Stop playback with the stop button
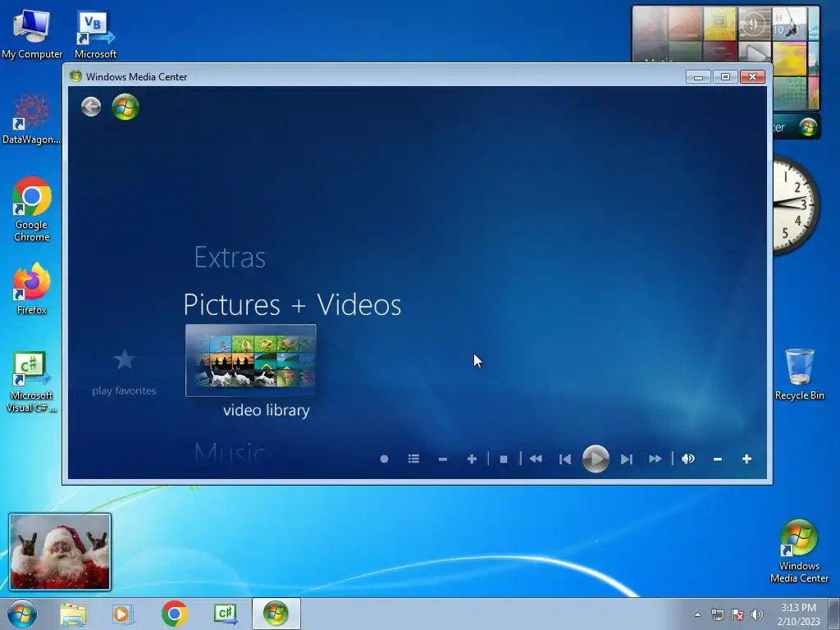This screenshot has height=630, width=840. pos(504,459)
